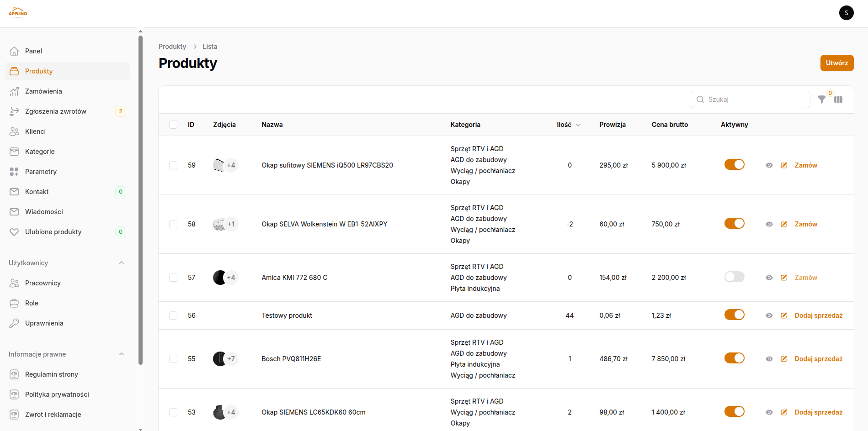The image size is (868, 431).
Task: Open user avatar menu
Action: [x=846, y=13]
